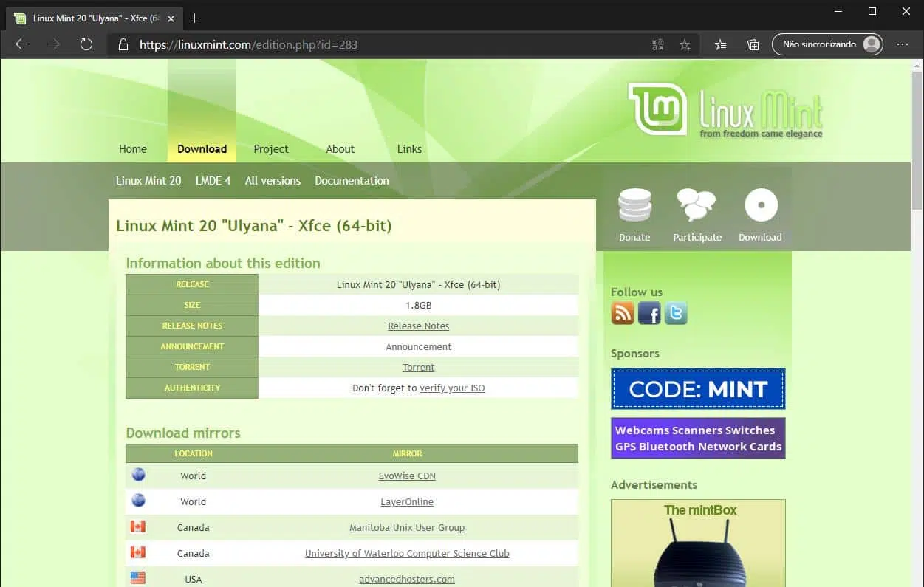Open the translate page option
The image size is (924, 587).
click(658, 44)
